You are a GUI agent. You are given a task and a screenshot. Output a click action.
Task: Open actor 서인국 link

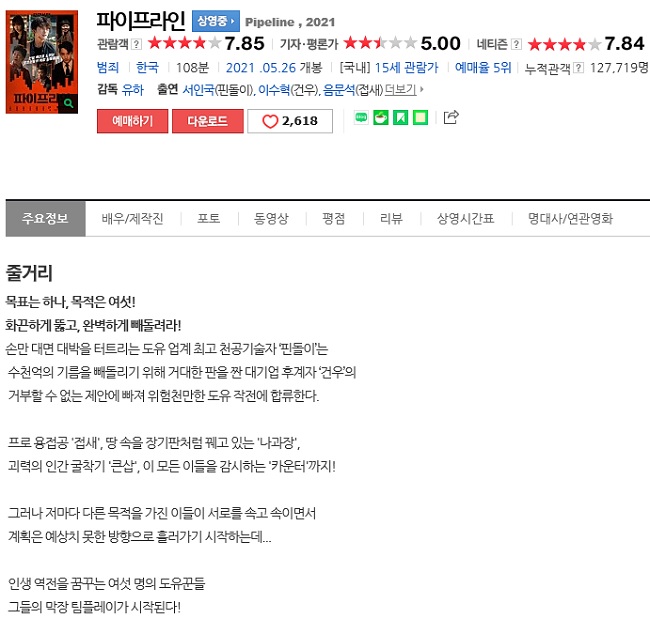(199, 90)
